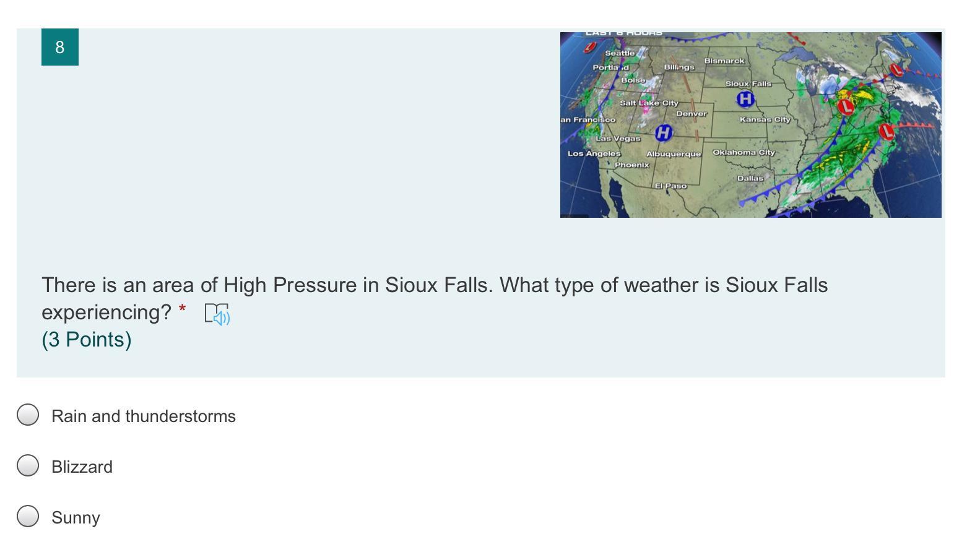This screenshot has width=967, height=560.
Task: Click the Sioux Falls label on the map
Action: coord(748,84)
